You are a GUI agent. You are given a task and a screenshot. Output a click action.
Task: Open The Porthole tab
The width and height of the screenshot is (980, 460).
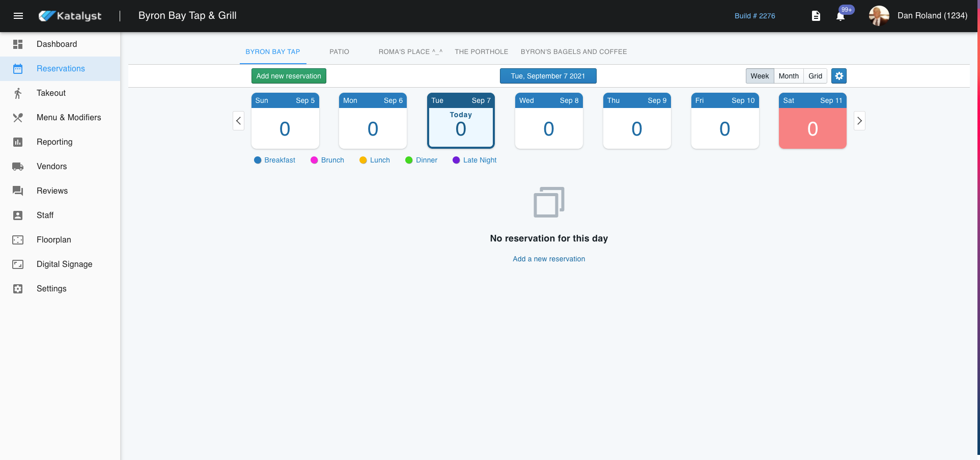(x=481, y=52)
